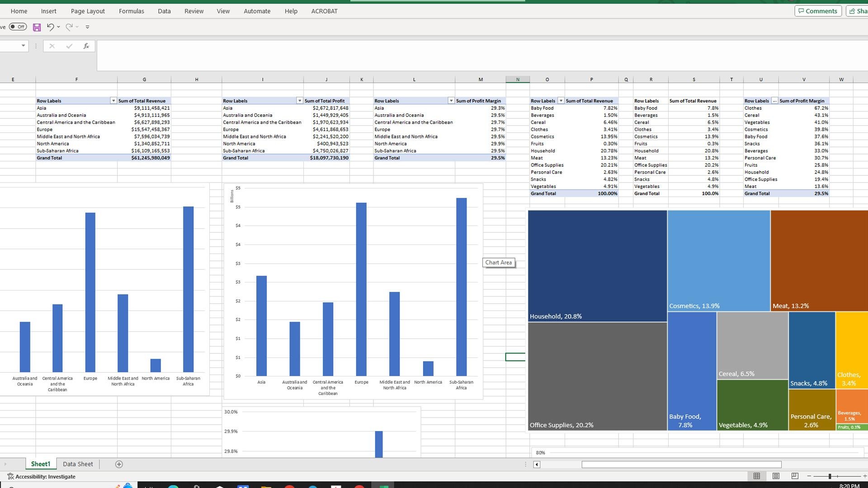
Task: Switch to Page Layout view icon
Action: coord(776,476)
